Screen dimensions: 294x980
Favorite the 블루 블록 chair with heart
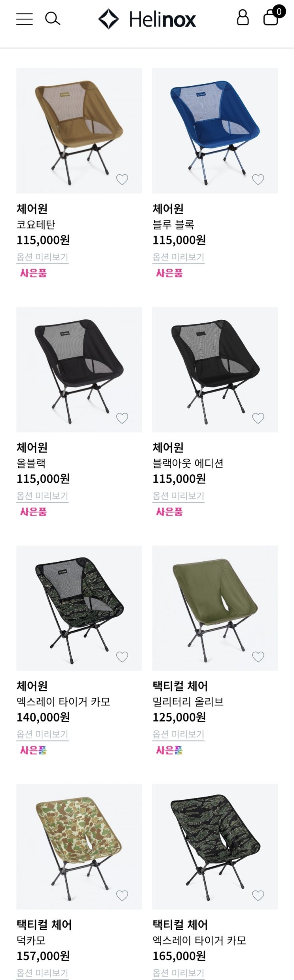click(x=258, y=179)
